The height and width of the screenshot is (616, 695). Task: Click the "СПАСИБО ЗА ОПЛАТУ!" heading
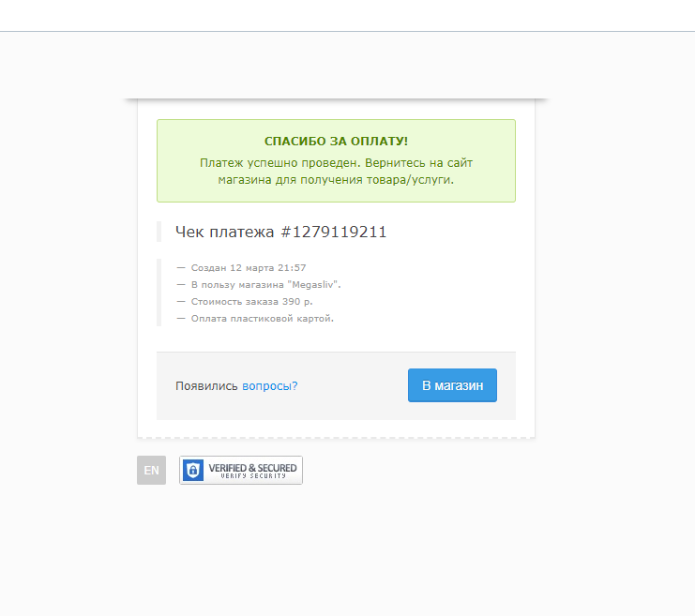336,142
